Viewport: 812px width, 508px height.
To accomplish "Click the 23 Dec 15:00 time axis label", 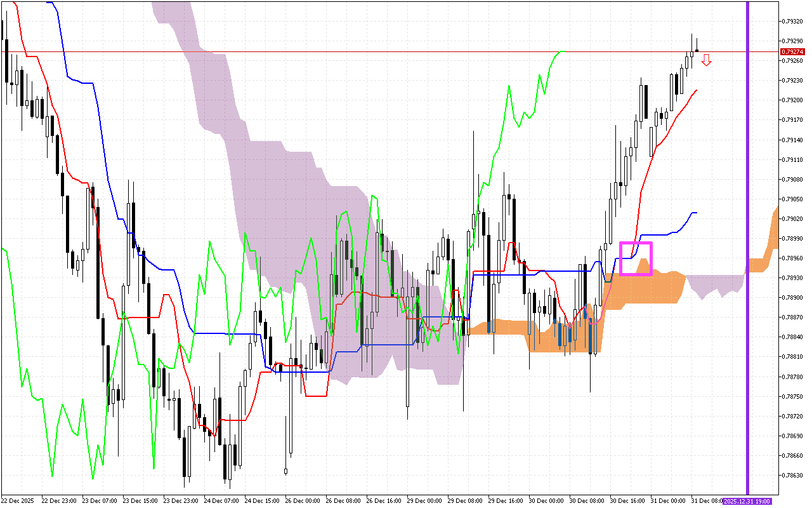I will 138,501.
